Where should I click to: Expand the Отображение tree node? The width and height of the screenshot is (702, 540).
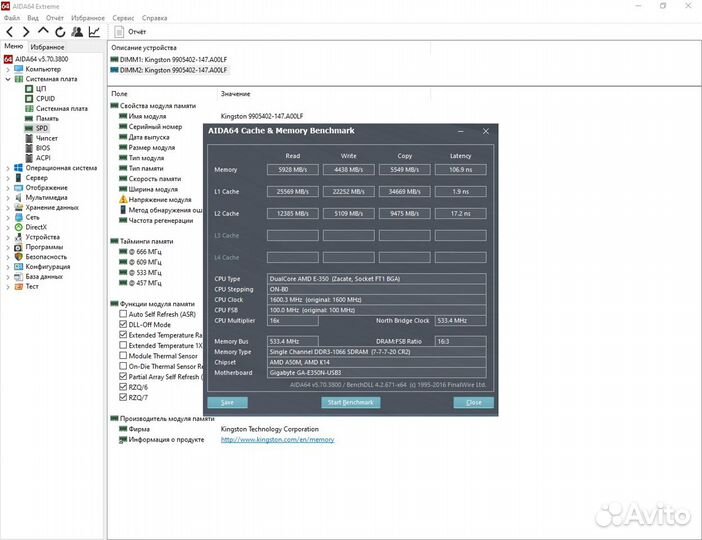pyautogui.click(x=8, y=188)
